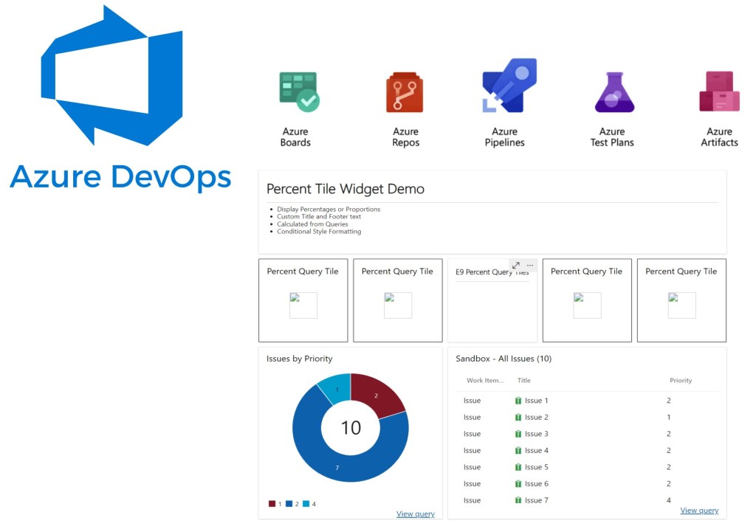Open the Azure Artifacts icon
Viewport: 756px width, 532px height.
719,92
